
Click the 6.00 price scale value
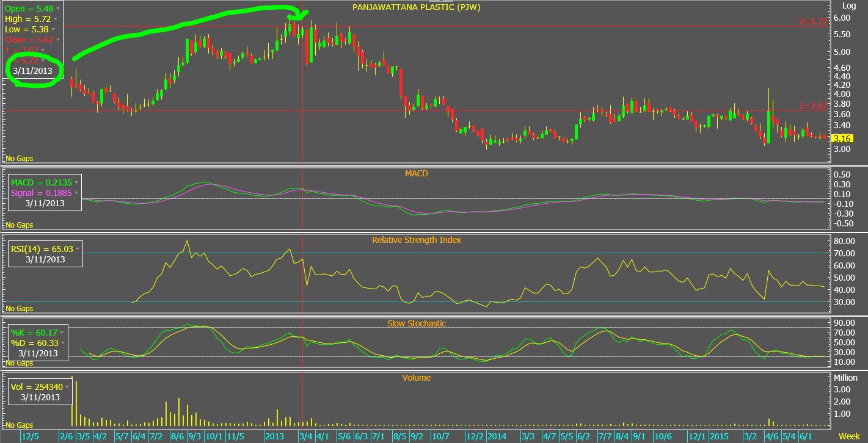click(x=842, y=18)
